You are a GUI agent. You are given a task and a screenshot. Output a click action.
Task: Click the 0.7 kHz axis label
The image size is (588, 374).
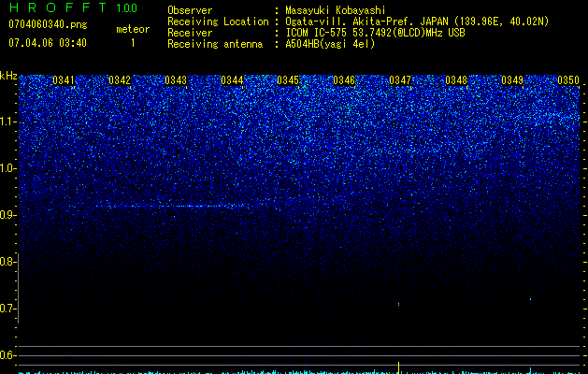(x=8, y=309)
